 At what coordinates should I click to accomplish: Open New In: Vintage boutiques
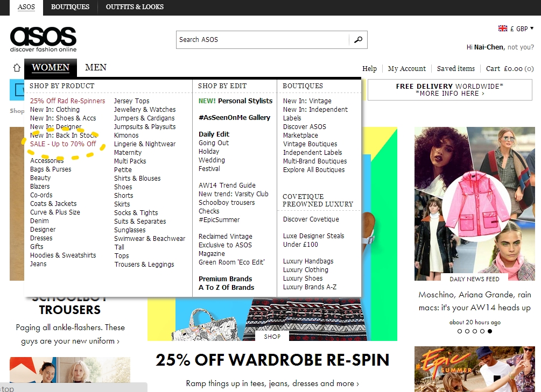point(307,101)
